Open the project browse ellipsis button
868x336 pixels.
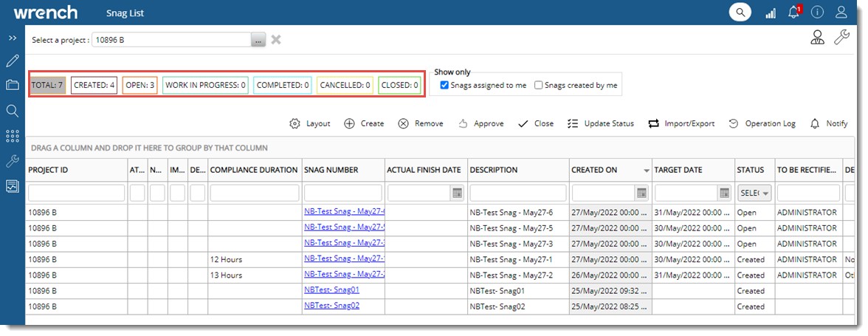pyautogui.click(x=258, y=40)
